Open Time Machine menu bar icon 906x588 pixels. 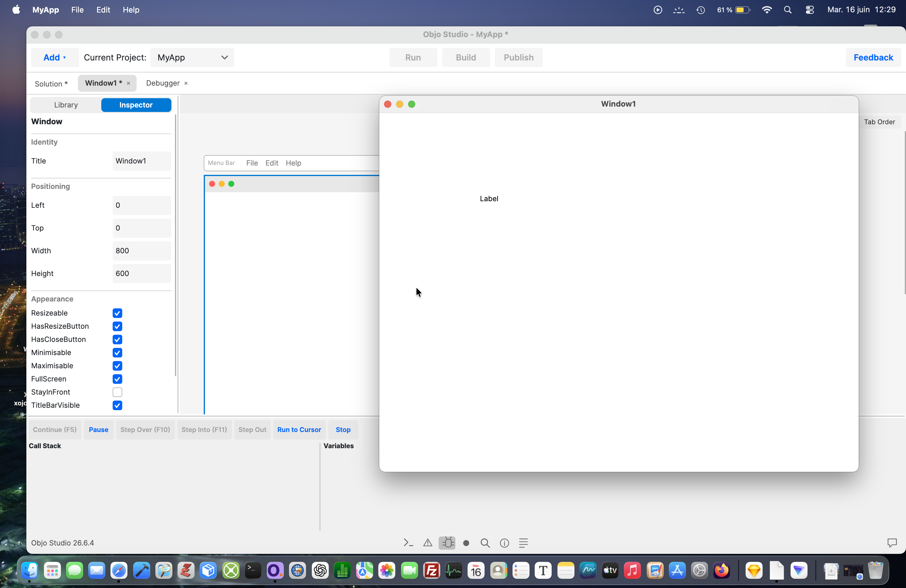click(700, 10)
